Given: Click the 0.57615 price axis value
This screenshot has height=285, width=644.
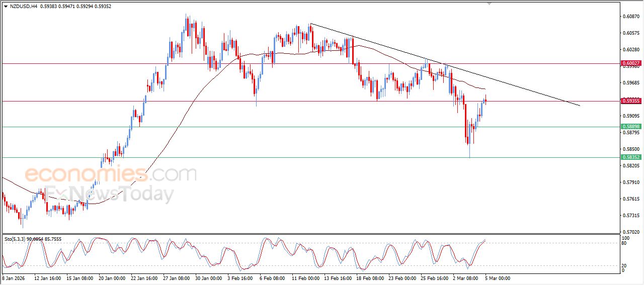Looking at the screenshot, I should (630, 199).
